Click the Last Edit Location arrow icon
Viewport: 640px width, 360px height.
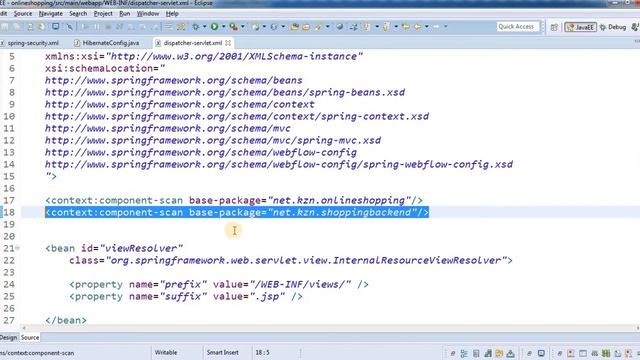[x=406, y=27]
